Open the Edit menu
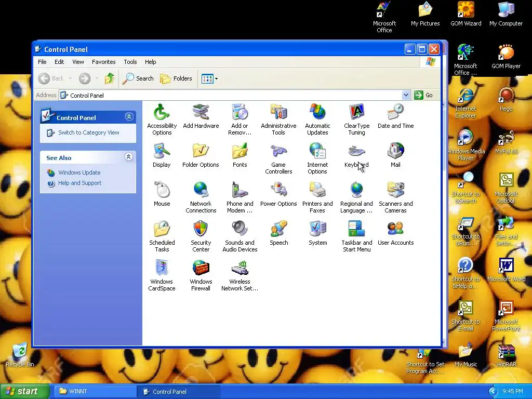532x399 pixels. click(x=59, y=62)
